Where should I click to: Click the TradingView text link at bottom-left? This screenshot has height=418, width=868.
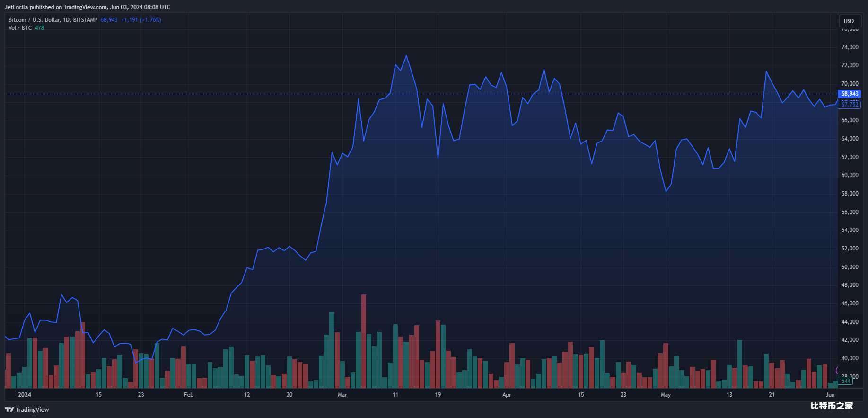click(x=32, y=409)
